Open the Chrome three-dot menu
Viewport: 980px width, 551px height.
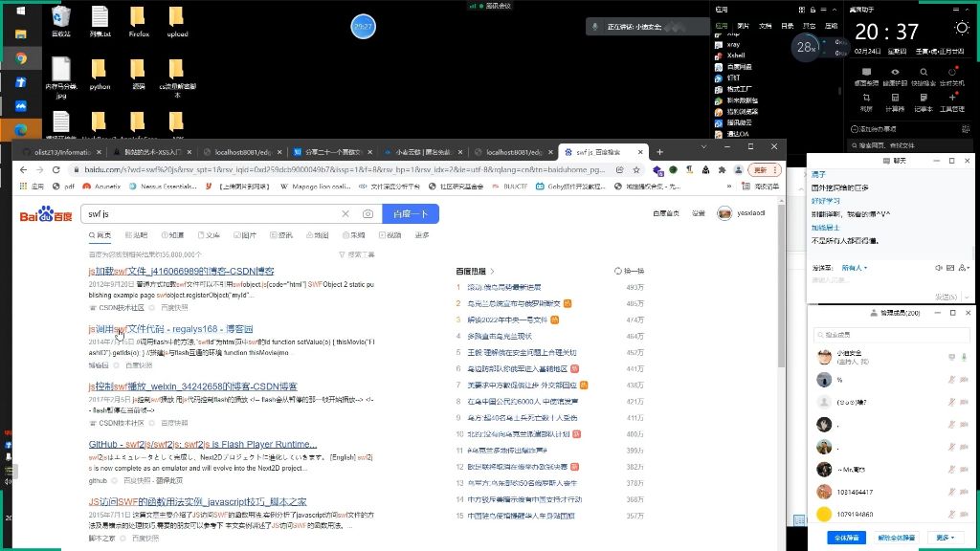click(775, 170)
